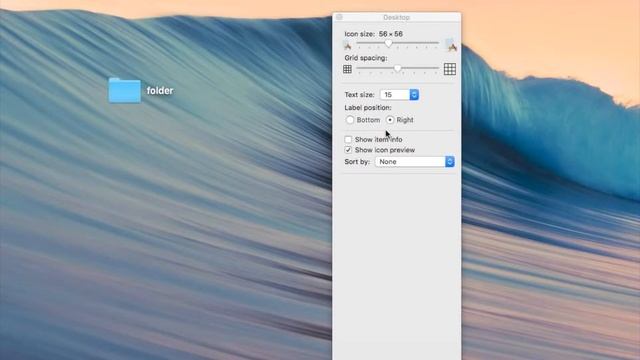Click the Desktop window title

[x=397, y=18]
